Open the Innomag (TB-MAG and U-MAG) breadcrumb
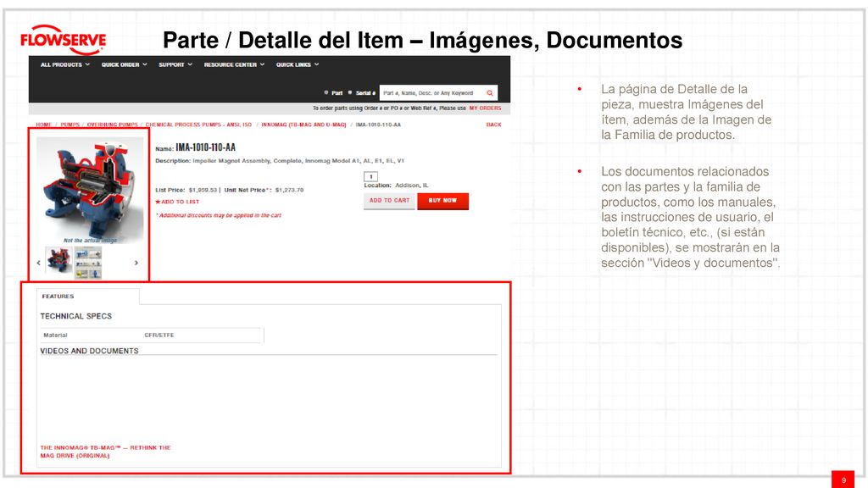The width and height of the screenshot is (868, 488). (x=304, y=125)
